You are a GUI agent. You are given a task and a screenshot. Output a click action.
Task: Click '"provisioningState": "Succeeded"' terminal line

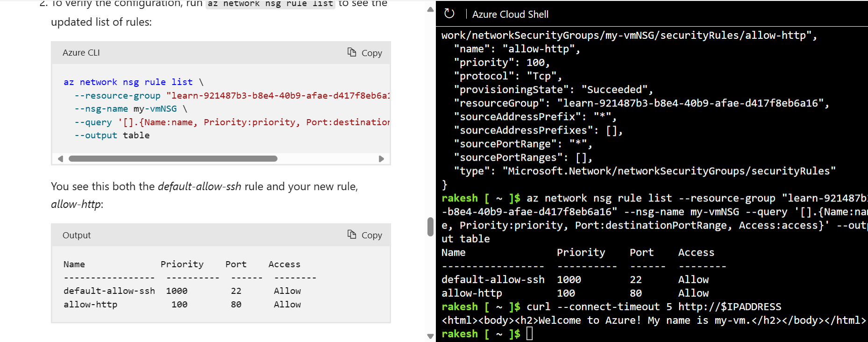point(554,89)
